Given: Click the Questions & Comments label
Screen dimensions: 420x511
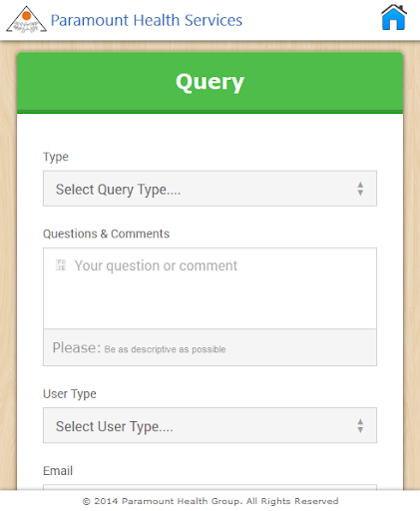Looking at the screenshot, I should tap(106, 234).
